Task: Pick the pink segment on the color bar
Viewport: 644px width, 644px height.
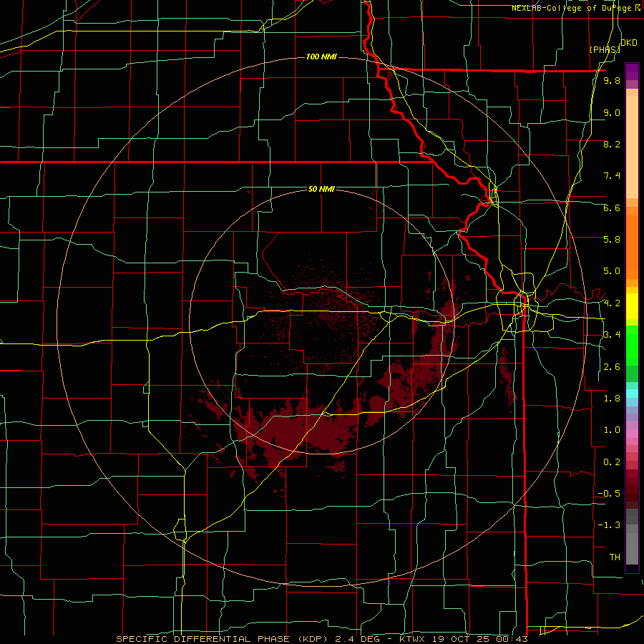Action: (632, 434)
